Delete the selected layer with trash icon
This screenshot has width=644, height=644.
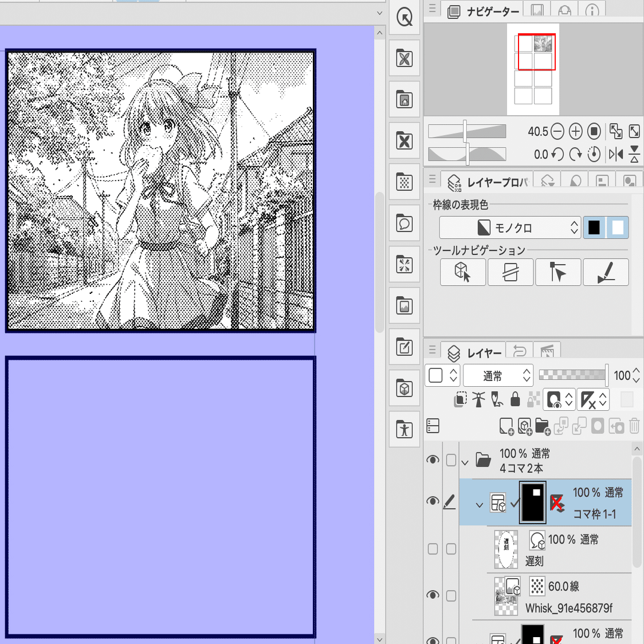635,426
